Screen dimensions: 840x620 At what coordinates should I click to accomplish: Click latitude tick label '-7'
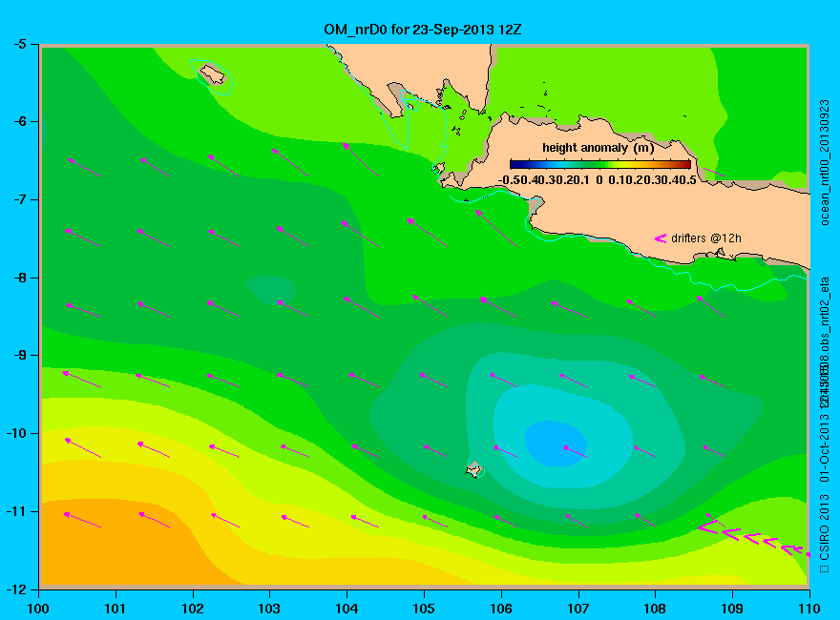[19, 199]
